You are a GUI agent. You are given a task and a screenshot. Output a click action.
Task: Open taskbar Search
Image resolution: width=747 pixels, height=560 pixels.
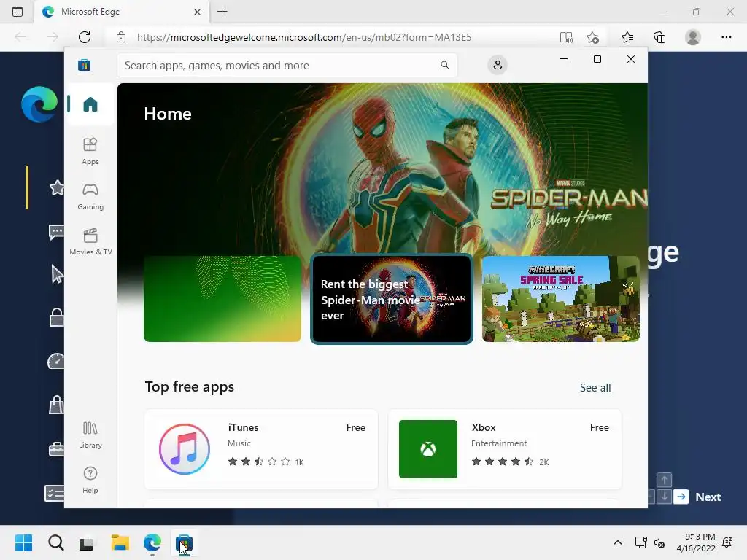coord(55,542)
